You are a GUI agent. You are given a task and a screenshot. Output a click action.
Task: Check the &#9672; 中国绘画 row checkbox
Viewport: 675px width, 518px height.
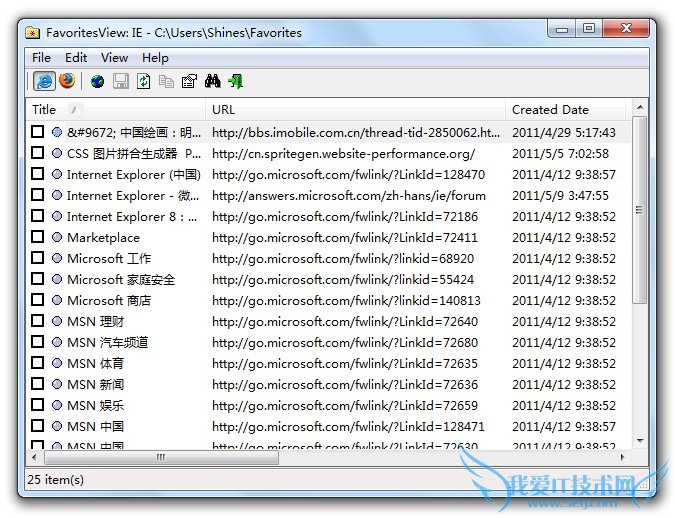coord(37,131)
